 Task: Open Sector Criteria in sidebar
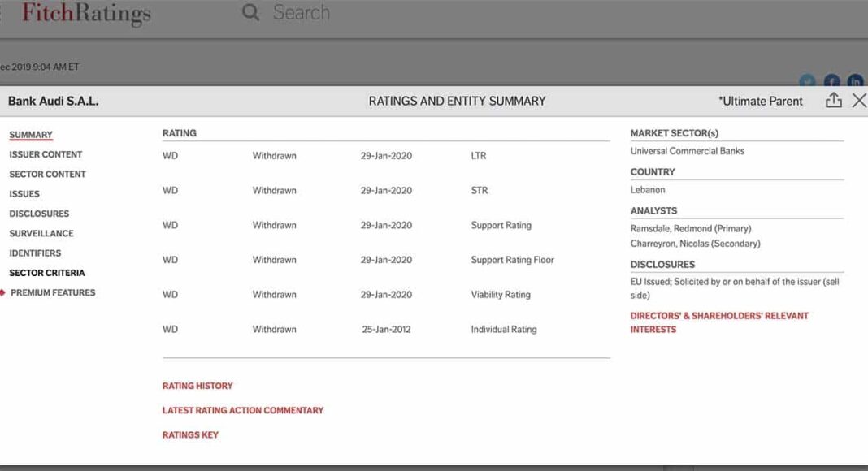pyautogui.click(x=47, y=273)
